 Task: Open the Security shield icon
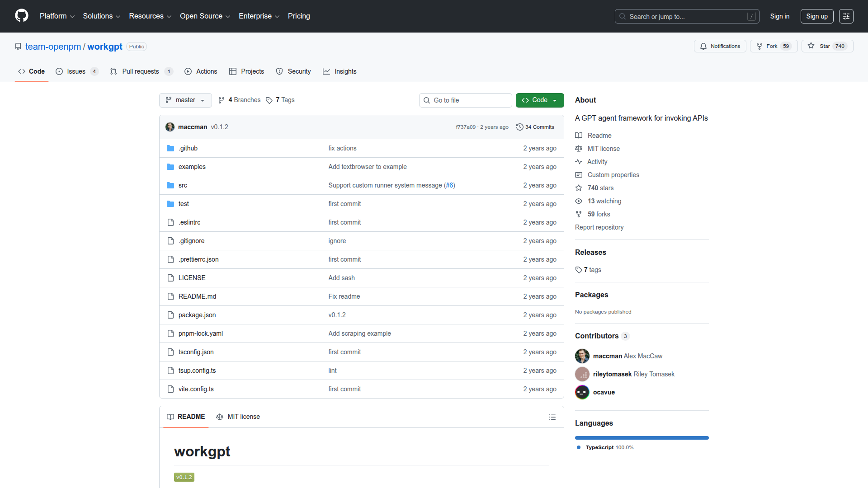pos(280,71)
